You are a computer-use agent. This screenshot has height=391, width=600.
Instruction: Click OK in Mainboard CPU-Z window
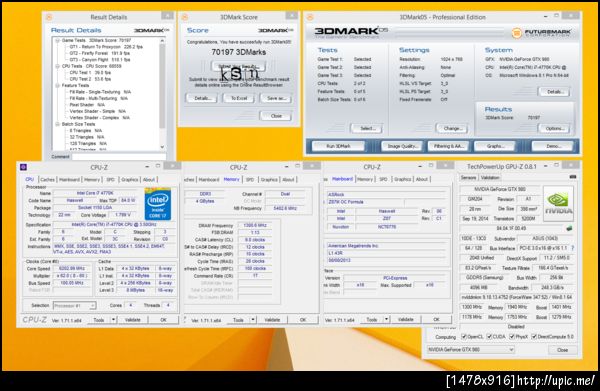(436, 319)
